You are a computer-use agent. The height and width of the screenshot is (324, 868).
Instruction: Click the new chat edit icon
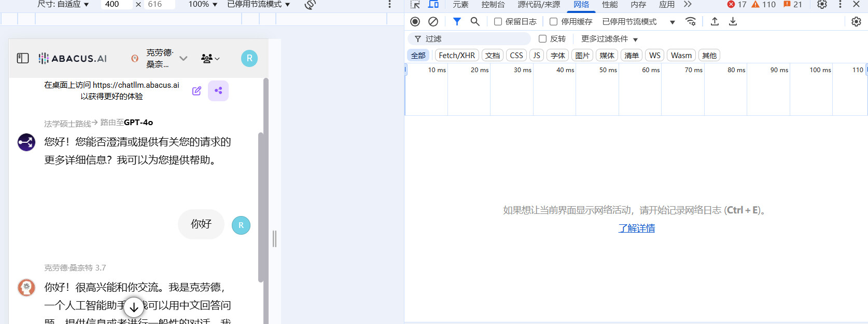(x=197, y=91)
